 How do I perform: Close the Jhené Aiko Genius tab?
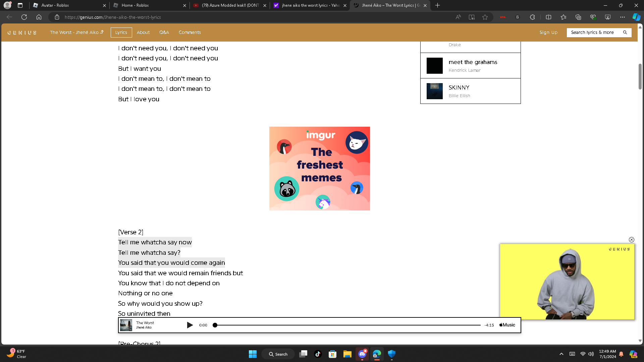[425, 5]
